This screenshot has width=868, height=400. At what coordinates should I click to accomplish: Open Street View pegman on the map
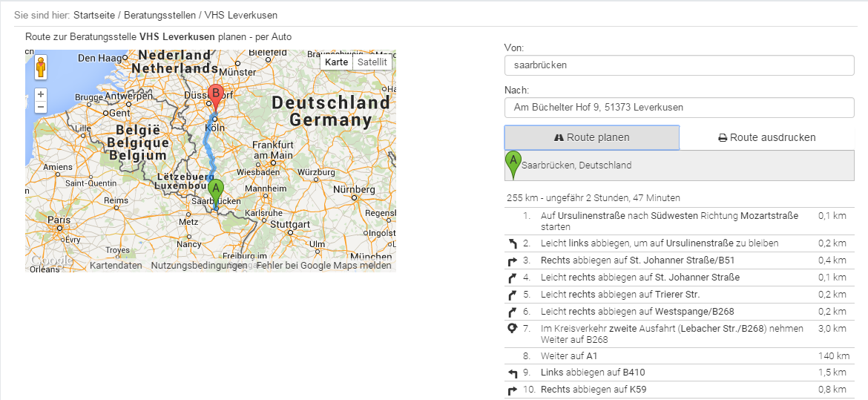41,67
